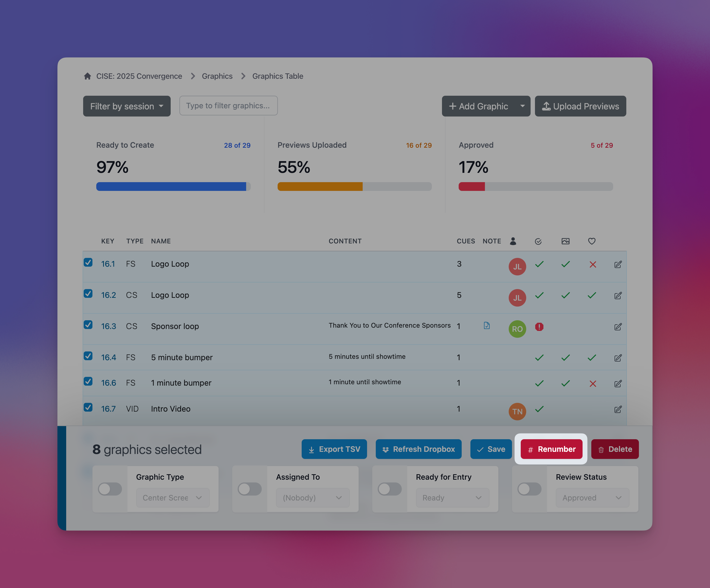Click the JL avatar on row 16.2
710x588 pixels.
[517, 298]
